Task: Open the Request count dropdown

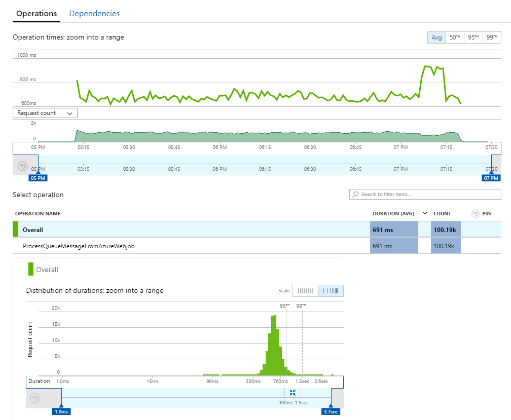Action: click(45, 113)
